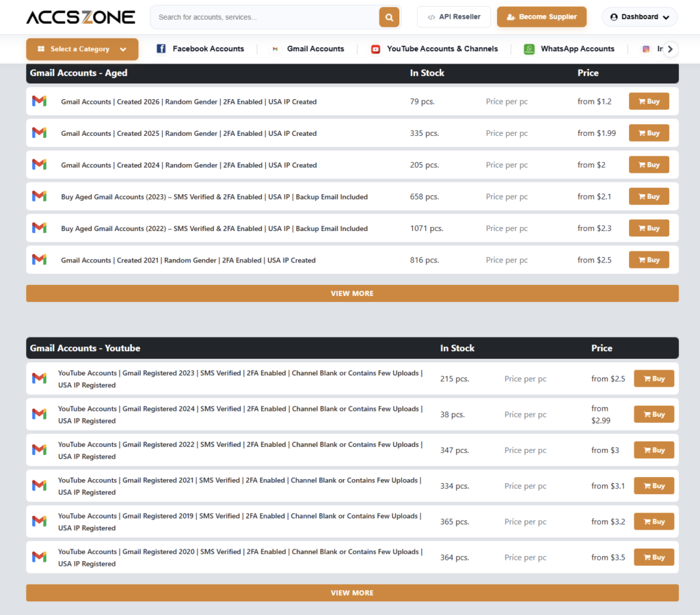700x615 pixels.
Task: Click the 38 pcs. stock value
Action: (x=453, y=415)
